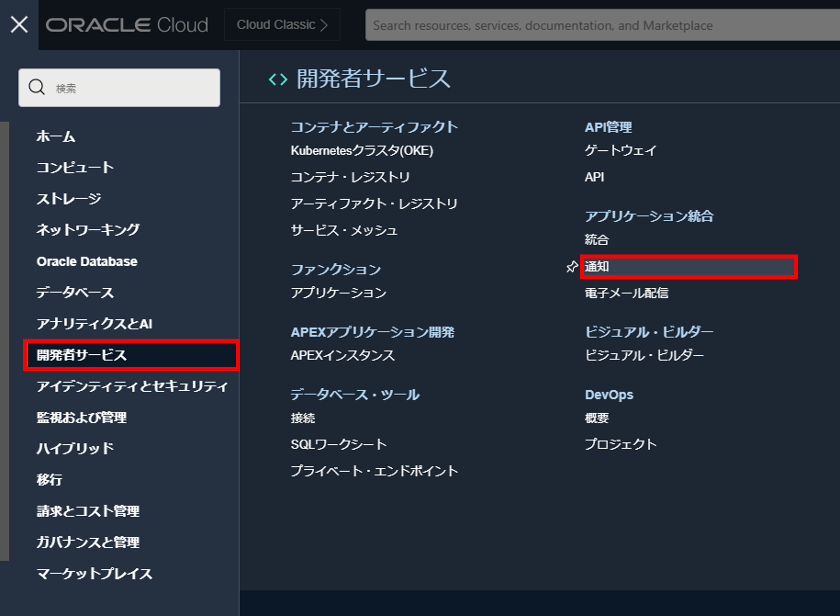
Task: Open ハイブリッド category
Action: [75, 448]
